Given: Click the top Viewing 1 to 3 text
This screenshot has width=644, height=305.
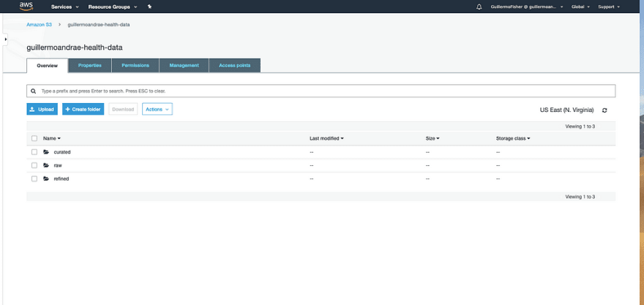Looking at the screenshot, I should click(x=580, y=127).
